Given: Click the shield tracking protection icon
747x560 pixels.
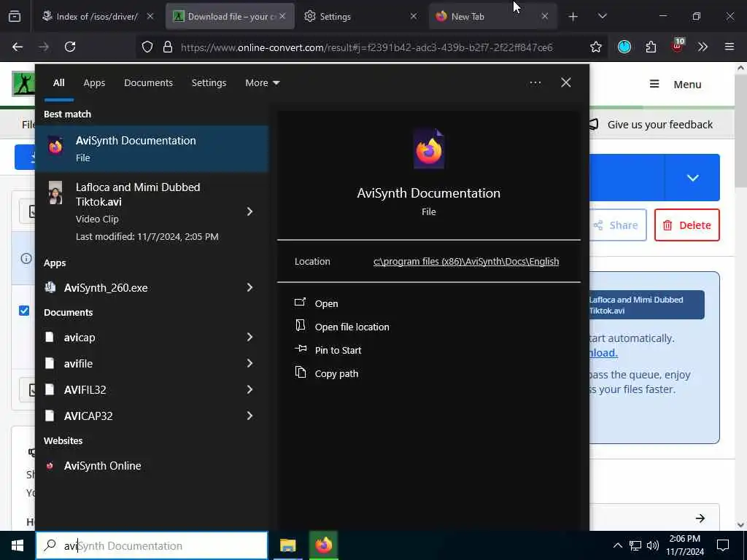Looking at the screenshot, I should (147, 47).
